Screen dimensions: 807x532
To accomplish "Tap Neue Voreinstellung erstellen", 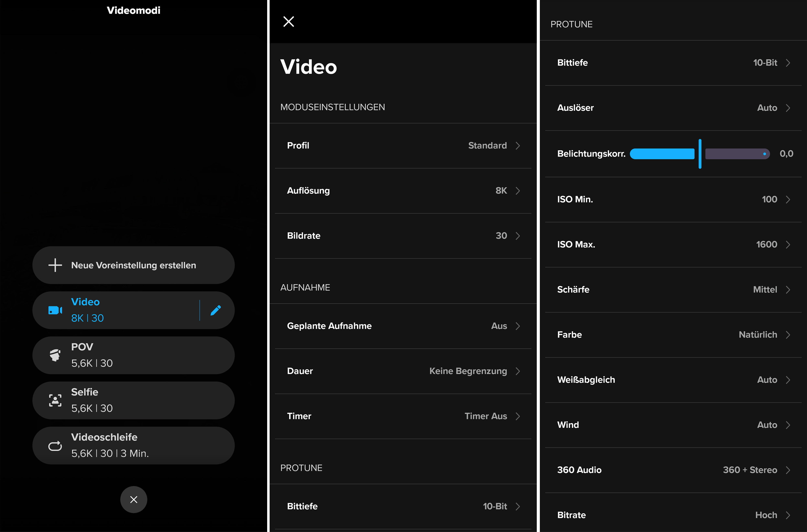I will point(133,265).
